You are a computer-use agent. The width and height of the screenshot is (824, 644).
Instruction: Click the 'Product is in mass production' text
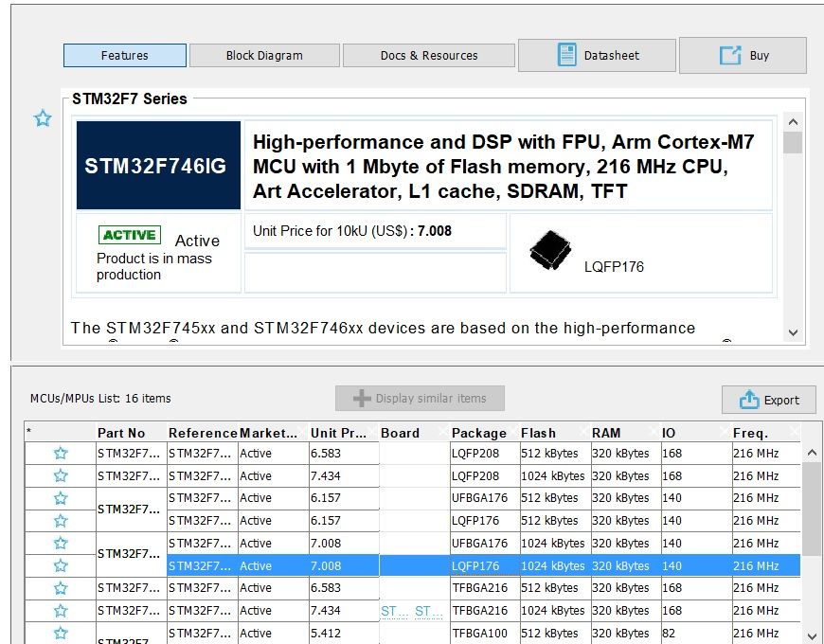point(154,266)
